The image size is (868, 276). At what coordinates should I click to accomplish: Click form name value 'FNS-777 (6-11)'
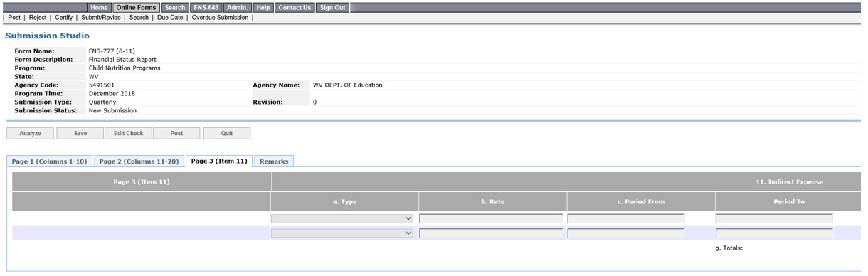point(112,51)
